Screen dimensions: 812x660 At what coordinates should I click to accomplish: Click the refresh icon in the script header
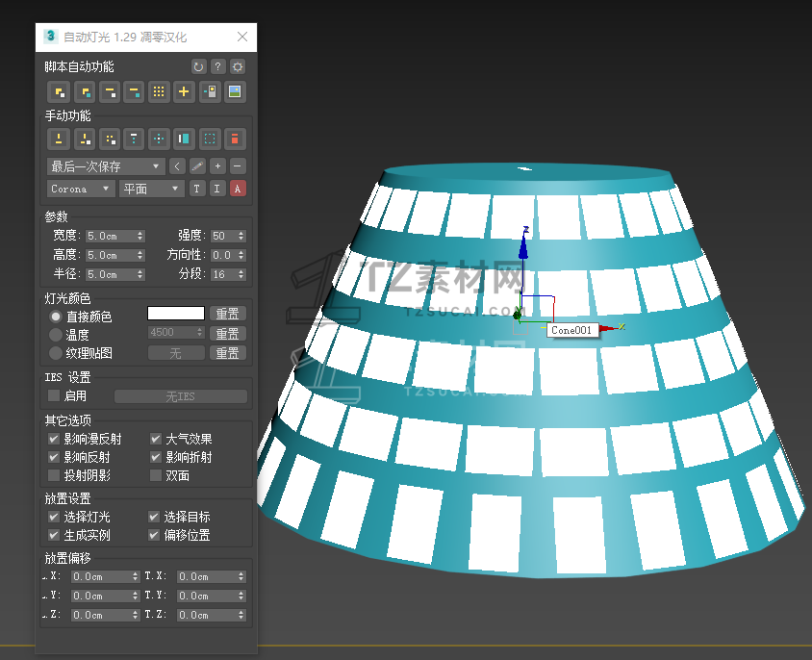tap(198, 67)
